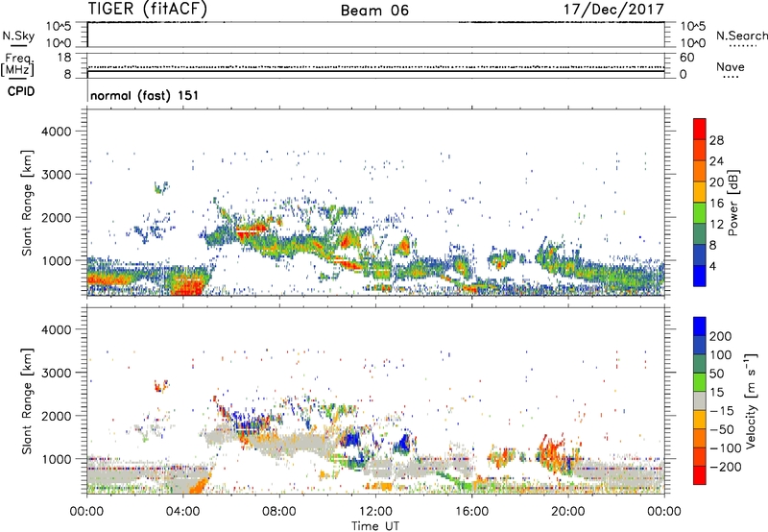Click the Power [dB] colorbar label
This screenshot has width=768, height=532.
tap(733, 203)
